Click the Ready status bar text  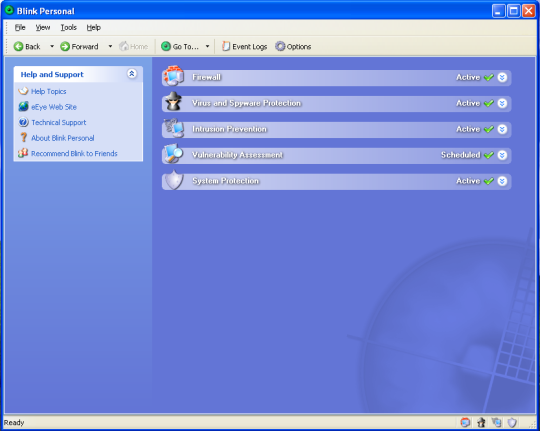(x=14, y=422)
